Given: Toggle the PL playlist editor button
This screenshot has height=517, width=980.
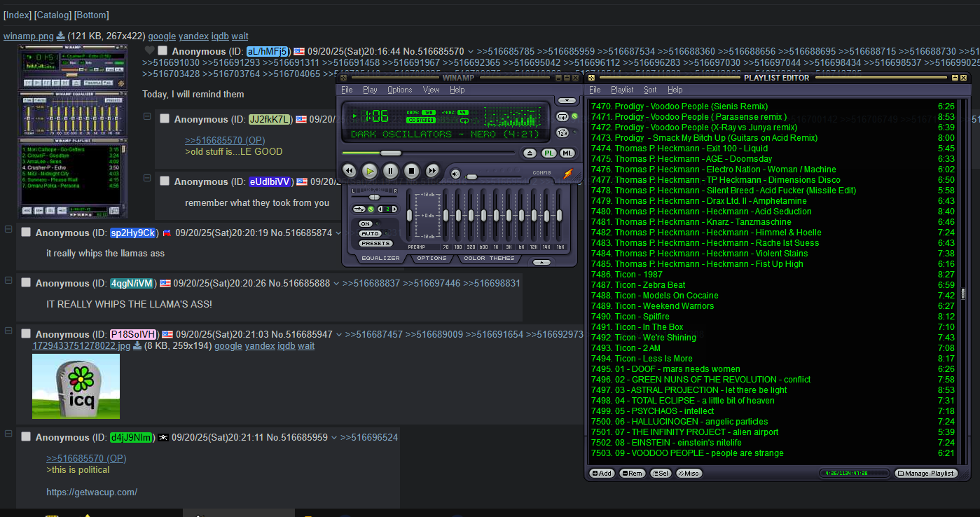Looking at the screenshot, I should (548, 153).
